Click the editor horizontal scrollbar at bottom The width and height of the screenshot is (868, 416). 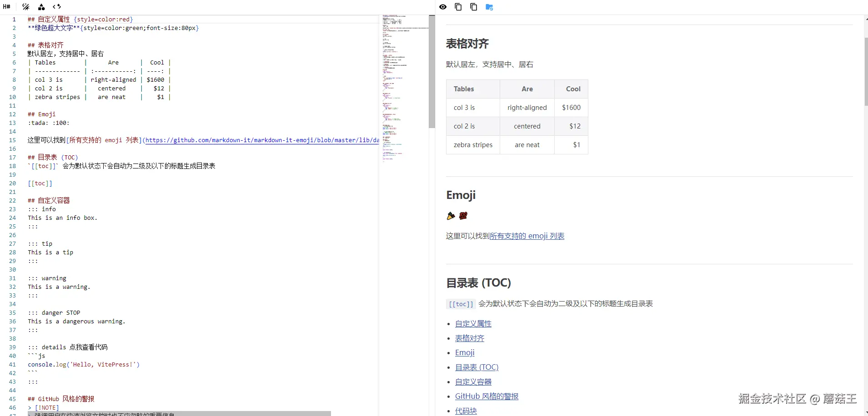coord(179,414)
